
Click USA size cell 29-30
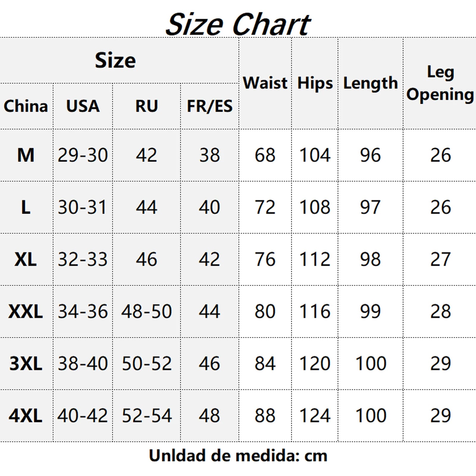pyautogui.click(x=83, y=155)
